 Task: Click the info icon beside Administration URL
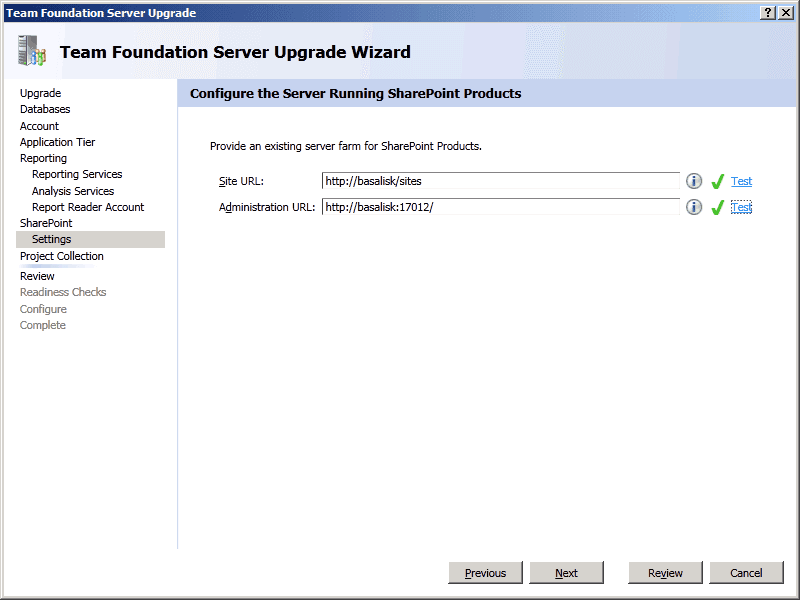coord(694,207)
